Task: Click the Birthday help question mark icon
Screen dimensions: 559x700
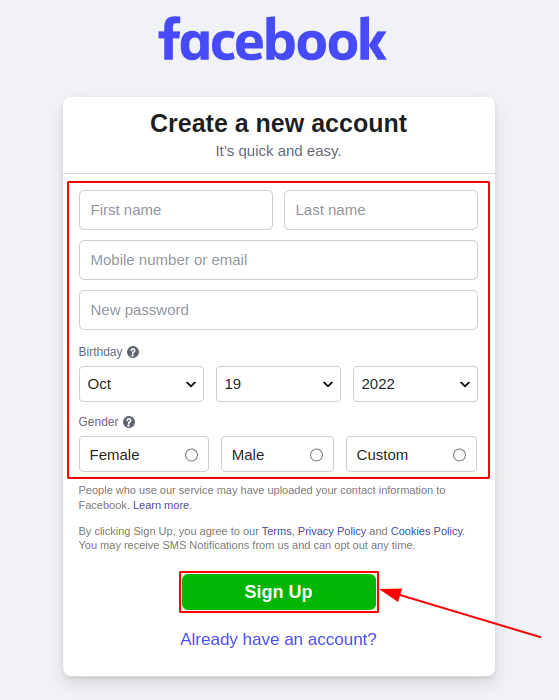Action: click(x=133, y=352)
